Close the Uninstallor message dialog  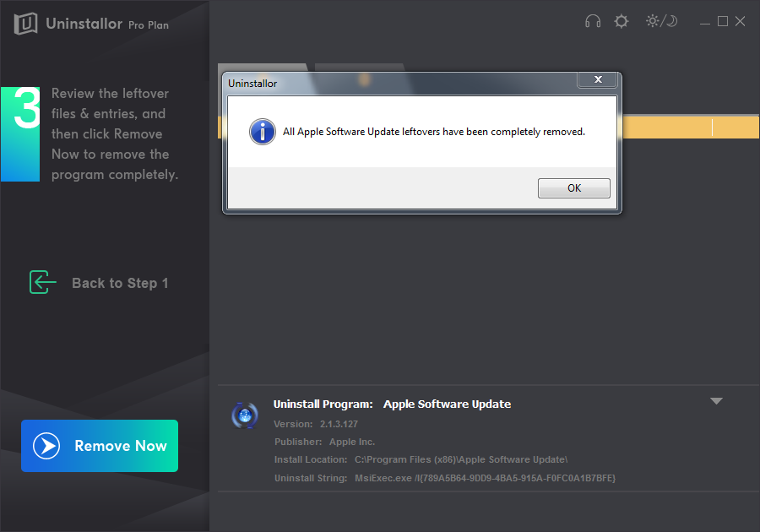coord(598,79)
